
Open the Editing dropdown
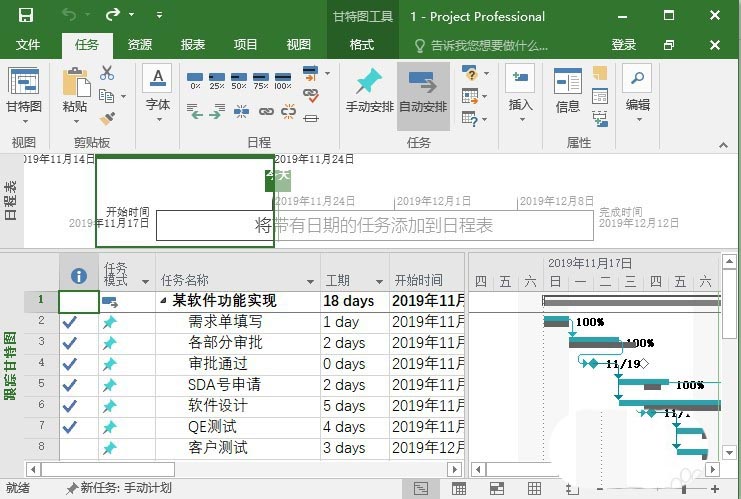click(x=639, y=120)
